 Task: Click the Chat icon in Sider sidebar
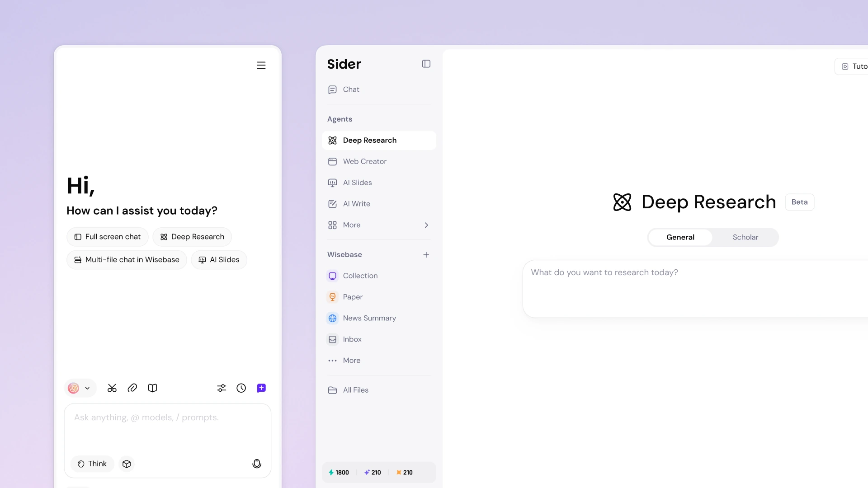[333, 90]
